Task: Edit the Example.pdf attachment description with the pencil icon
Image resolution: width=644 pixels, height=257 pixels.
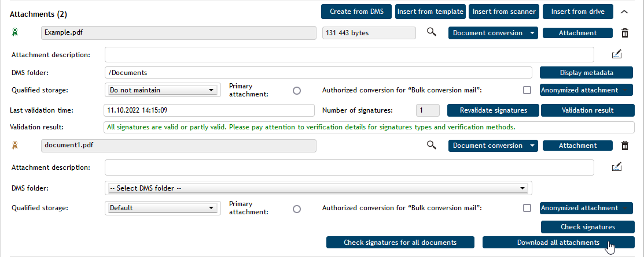Action: click(616, 54)
